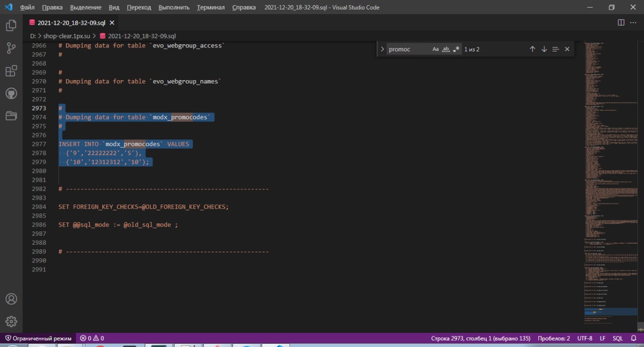Change indentation via Пробелов: 2
644x347 pixels.
pyautogui.click(x=554, y=338)
